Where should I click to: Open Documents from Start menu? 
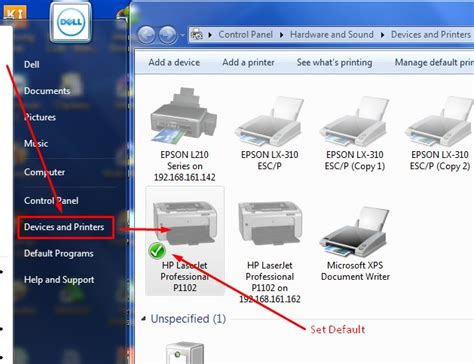click(x=47, y=91)
